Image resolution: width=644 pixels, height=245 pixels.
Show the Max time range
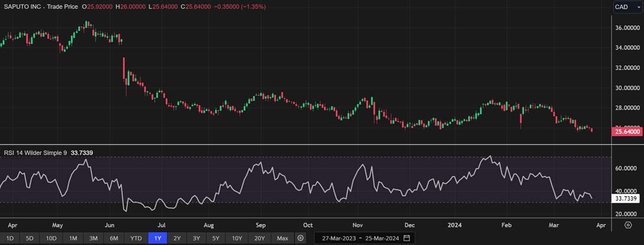[x=282, y=238]
